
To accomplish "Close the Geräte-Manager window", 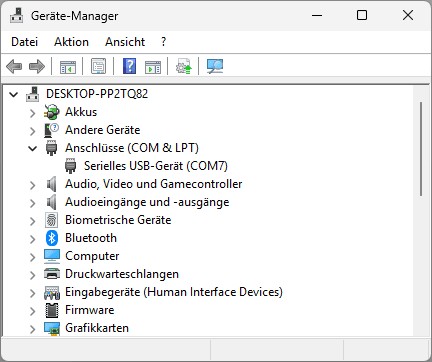I will pos(408,15).
